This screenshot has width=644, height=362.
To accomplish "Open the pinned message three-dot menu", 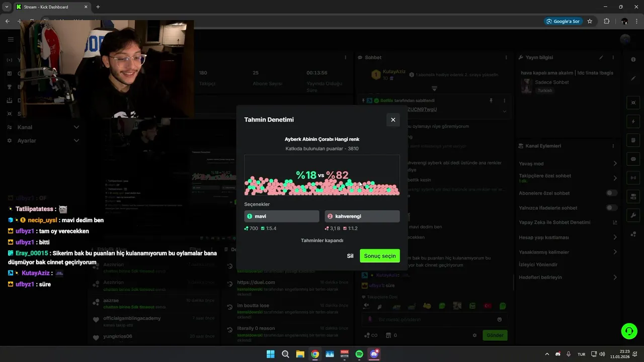I will coord(504,101).
